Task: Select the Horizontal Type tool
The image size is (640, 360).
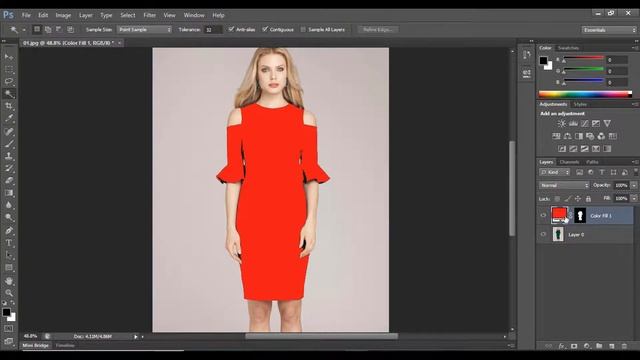Action: [x=9, y=243]
